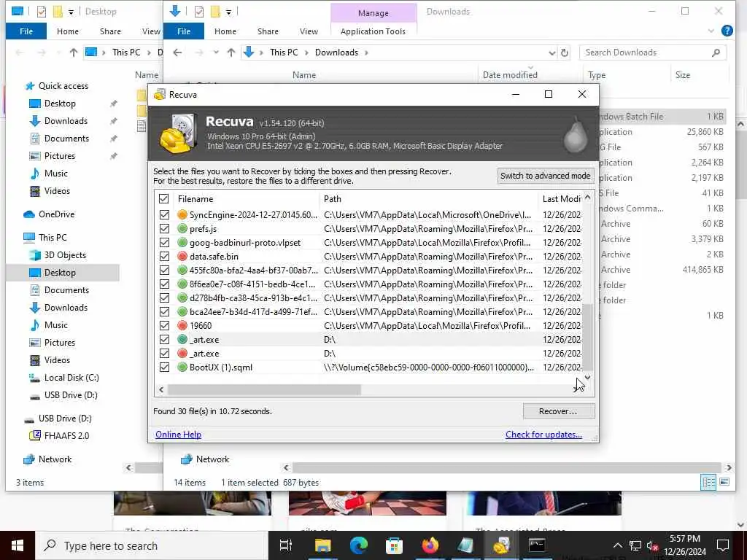Open Command Prompt from the taskbar
Screen dimensions: 747x560
tap(537, 545)
